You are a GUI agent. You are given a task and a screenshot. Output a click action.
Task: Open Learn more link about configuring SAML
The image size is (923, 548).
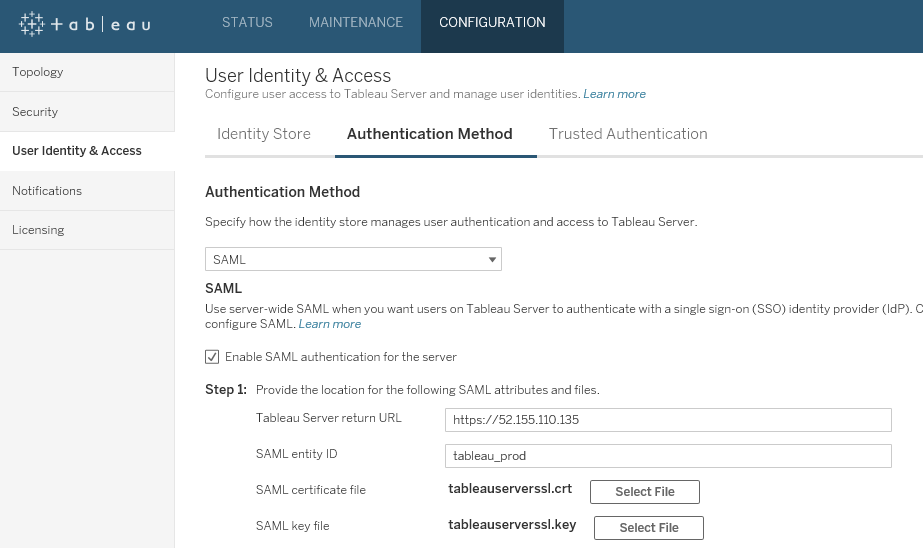[330, 324]
